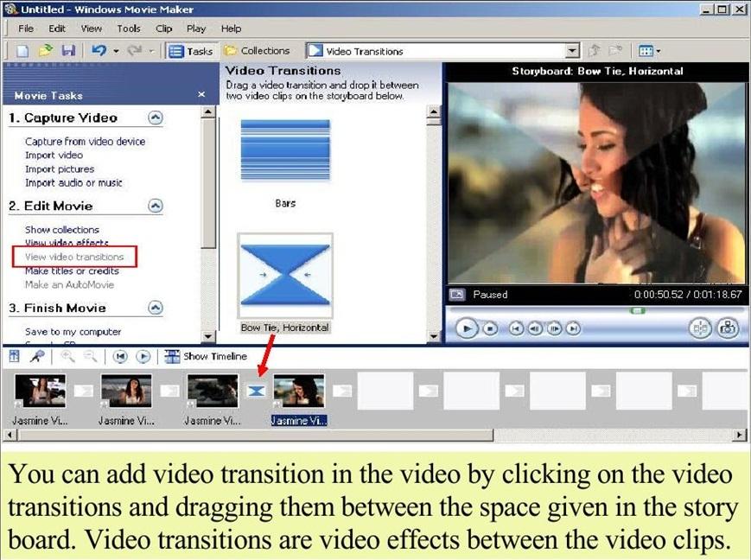Open the Video Transitions collection dropdown
Viewport: 751px width, 560px height.
tap(572, 51)
